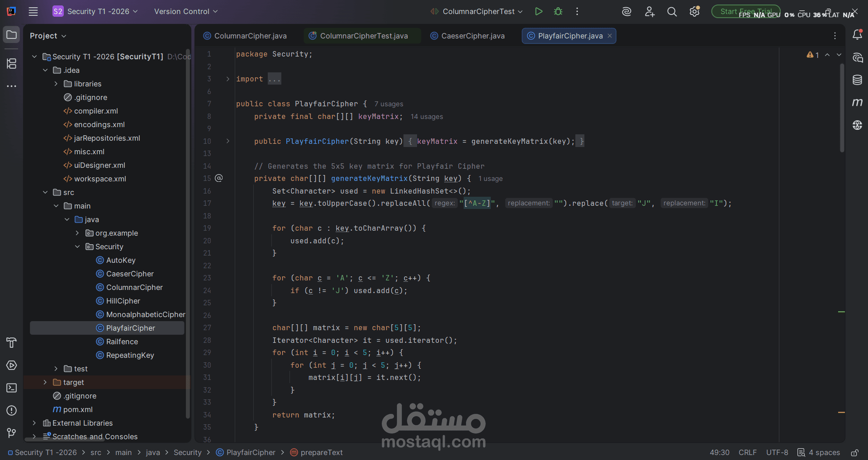Image resolution: width=868 pixels, height=460 pixels.
Task: Open the AI Assistant swirl icon in top toolbar
Action: [x=626, y=12]
